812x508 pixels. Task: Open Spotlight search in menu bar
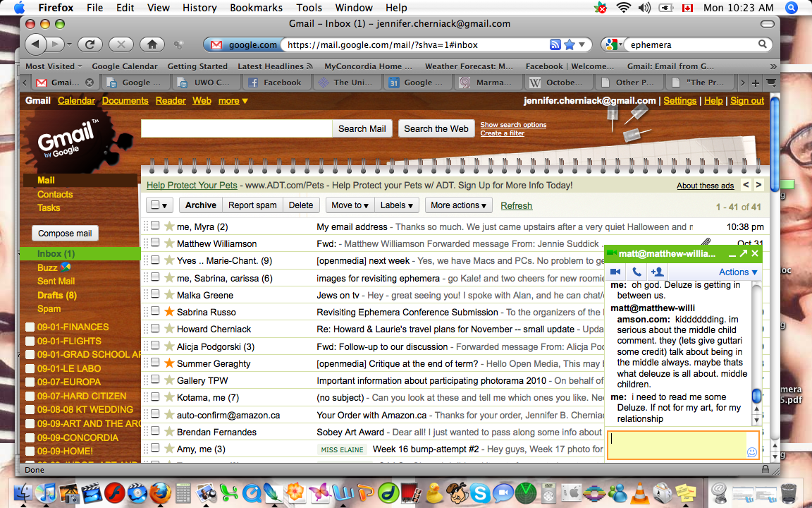point(791,8)
